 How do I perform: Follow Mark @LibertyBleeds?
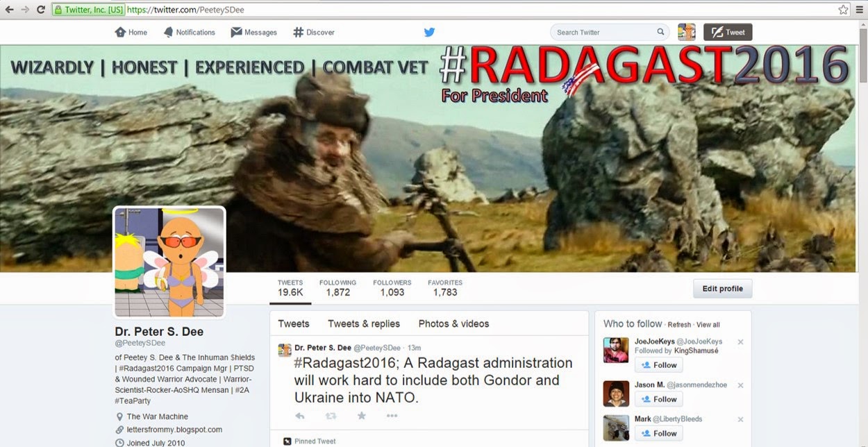coord(658,433)
